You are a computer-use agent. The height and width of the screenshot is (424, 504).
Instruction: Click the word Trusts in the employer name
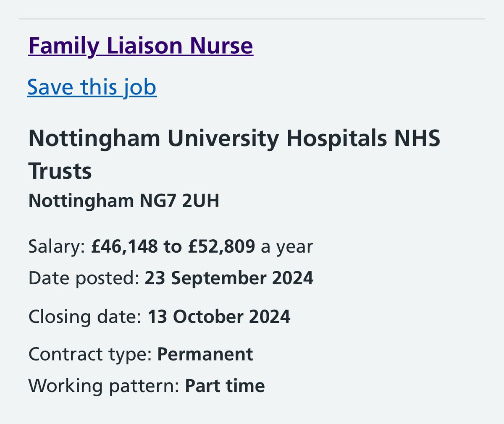[60, 171]
